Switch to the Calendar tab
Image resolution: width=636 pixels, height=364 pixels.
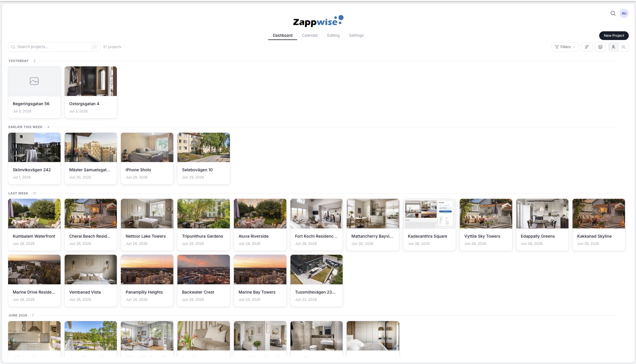coord(310,35)
